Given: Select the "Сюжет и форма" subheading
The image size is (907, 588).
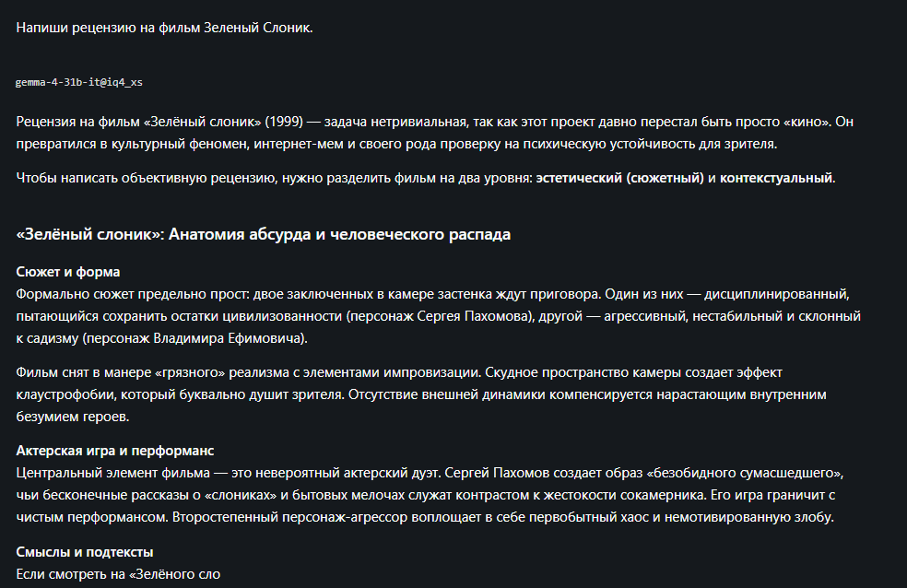Looking at the screenshot, I should coord(68,272).
